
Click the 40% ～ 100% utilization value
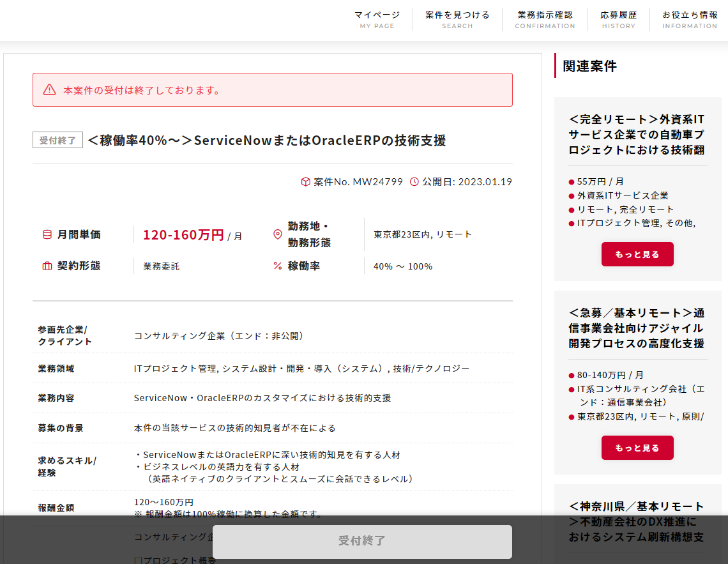(403, 266)
